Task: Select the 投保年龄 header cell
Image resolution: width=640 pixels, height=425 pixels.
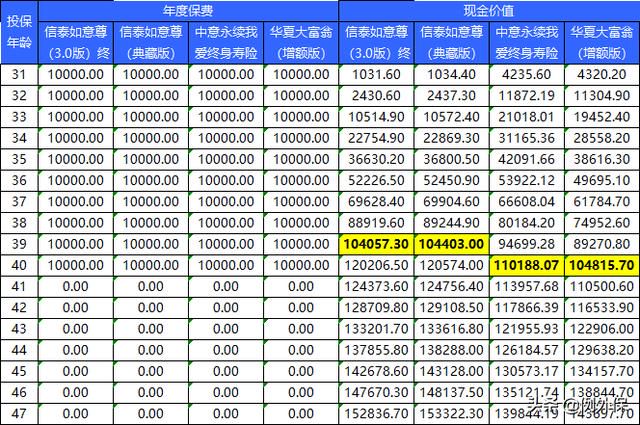Action: (19, 32)
